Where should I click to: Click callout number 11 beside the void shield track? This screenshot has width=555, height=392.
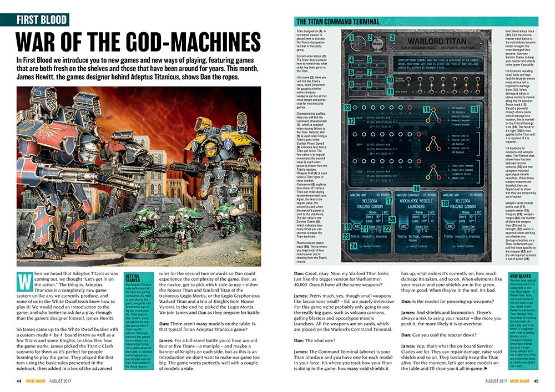pyautogui.click(x=390, y=91)
